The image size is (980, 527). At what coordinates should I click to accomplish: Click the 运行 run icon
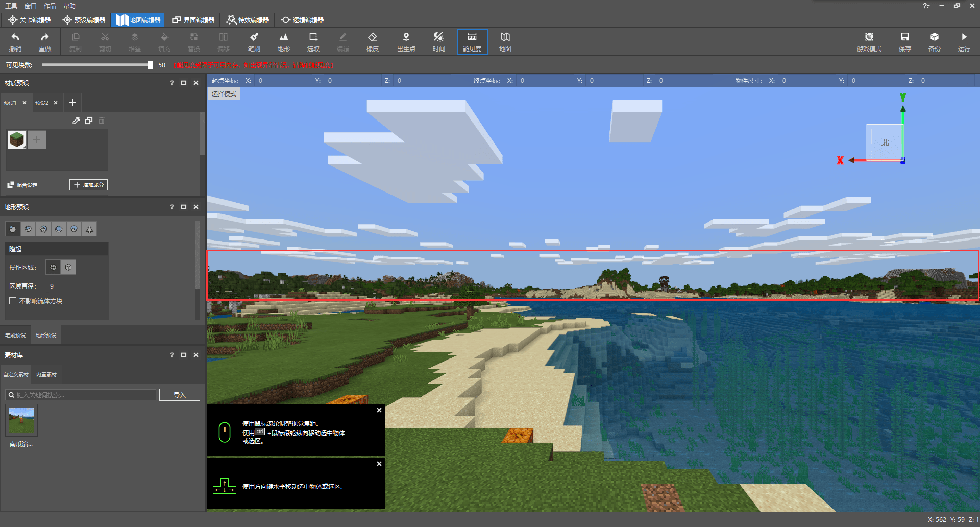point(964,41)
